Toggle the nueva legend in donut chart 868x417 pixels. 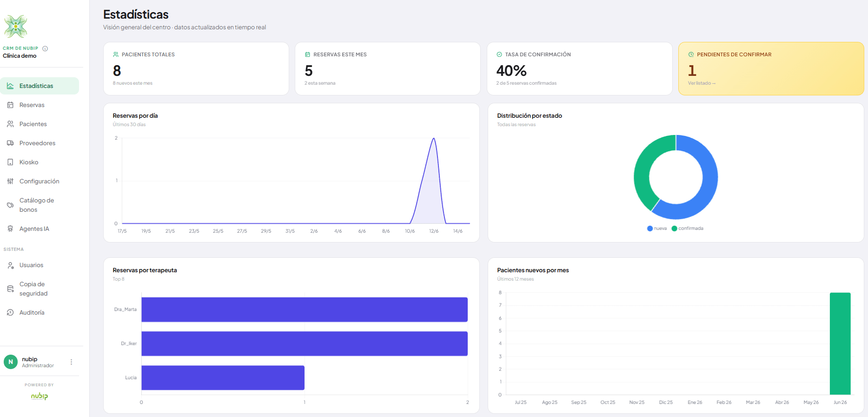[x=657, y=229]
